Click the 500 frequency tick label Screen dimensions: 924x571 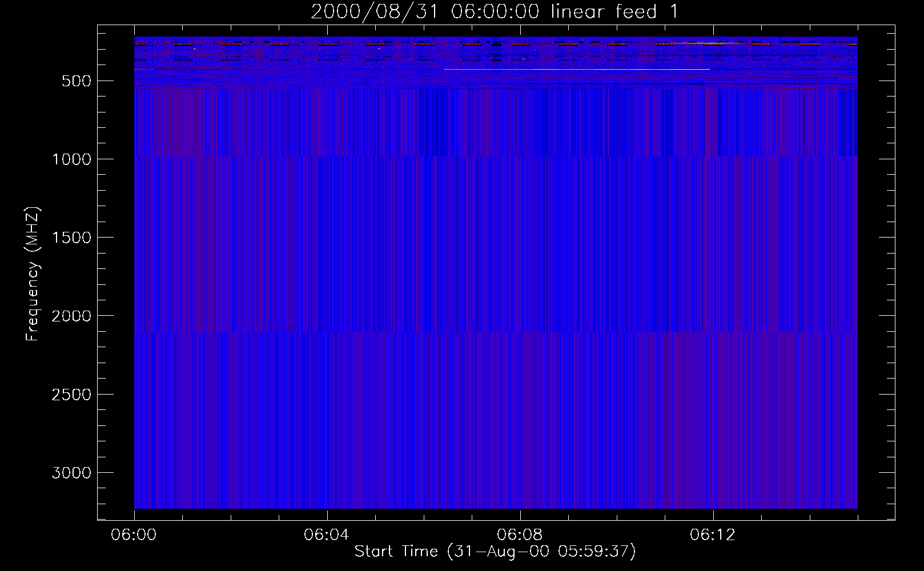click(77, 81)
